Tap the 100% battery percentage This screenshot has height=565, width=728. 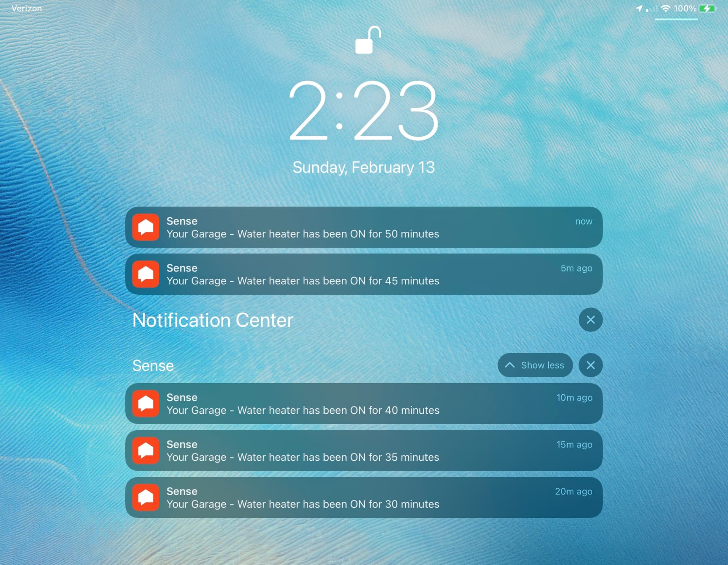tap(685, 8)
